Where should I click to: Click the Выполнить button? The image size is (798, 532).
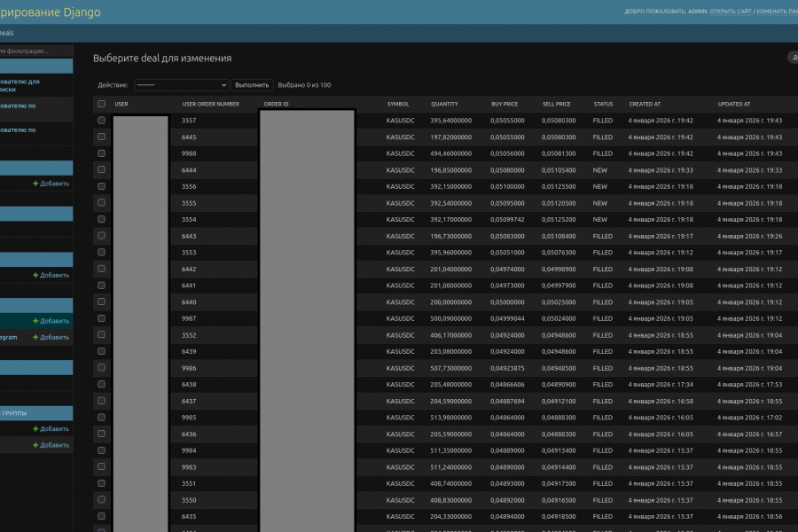[252, 85]
